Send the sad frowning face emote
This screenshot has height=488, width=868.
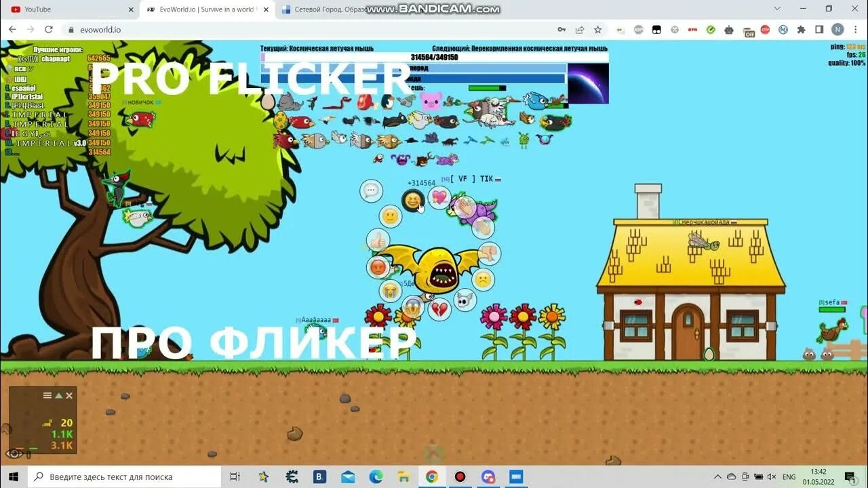pyautogui.click(x=483, y=279)
